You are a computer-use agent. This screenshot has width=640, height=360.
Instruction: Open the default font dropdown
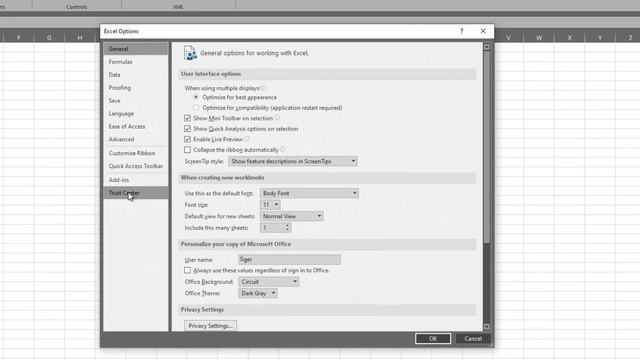(309, 193)
